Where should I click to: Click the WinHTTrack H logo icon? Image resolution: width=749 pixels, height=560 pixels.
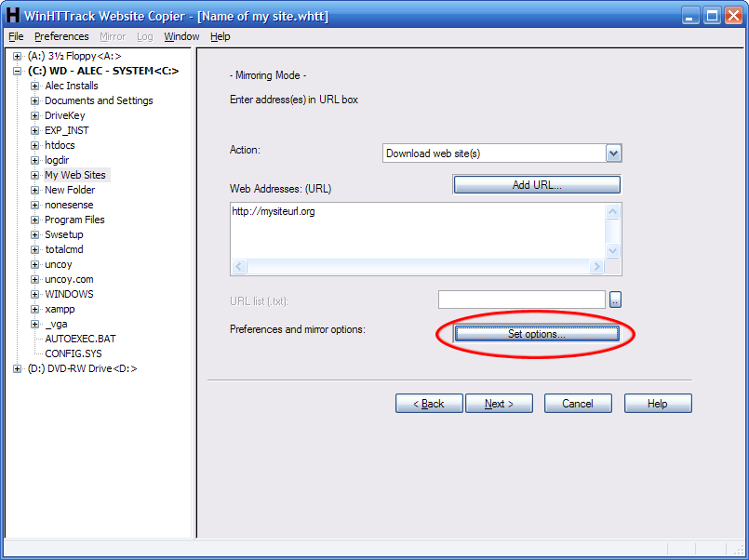[13, 15]
